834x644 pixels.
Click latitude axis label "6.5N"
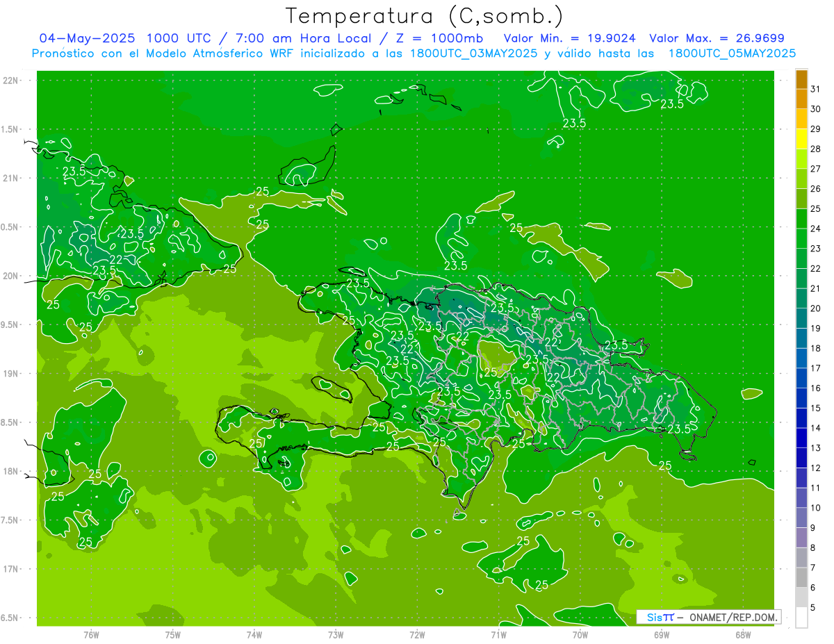pos(10,618)
